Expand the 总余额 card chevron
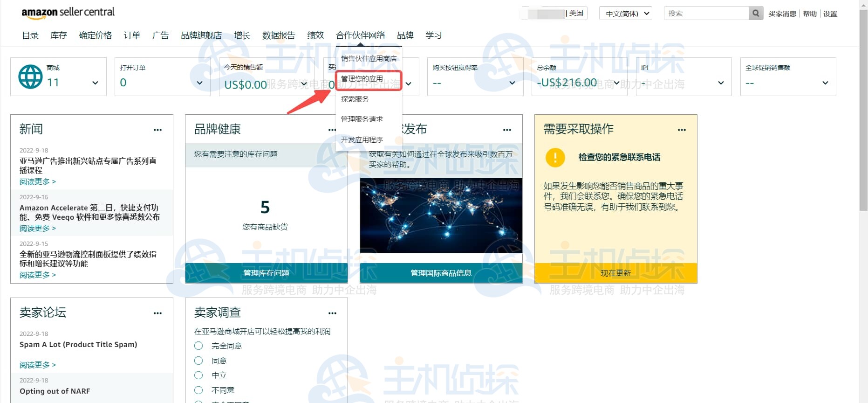This screenshot has height=403, width=868. (x=616, y=83)
